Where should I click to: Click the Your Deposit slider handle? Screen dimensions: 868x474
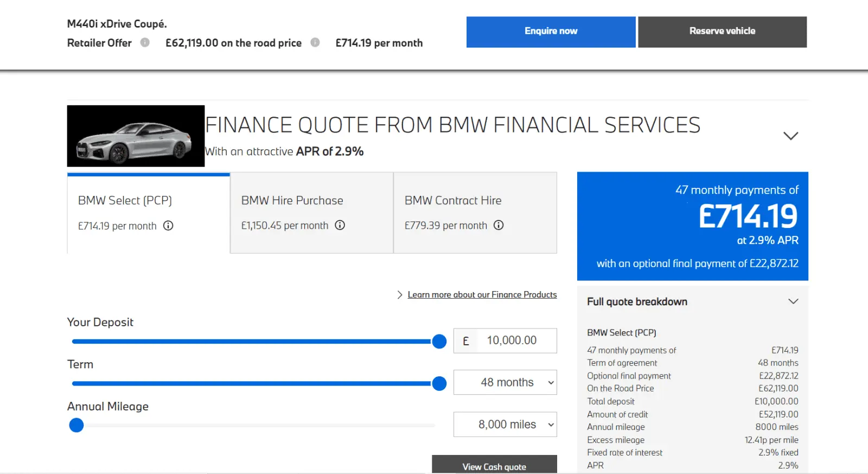tap(439, 342)
